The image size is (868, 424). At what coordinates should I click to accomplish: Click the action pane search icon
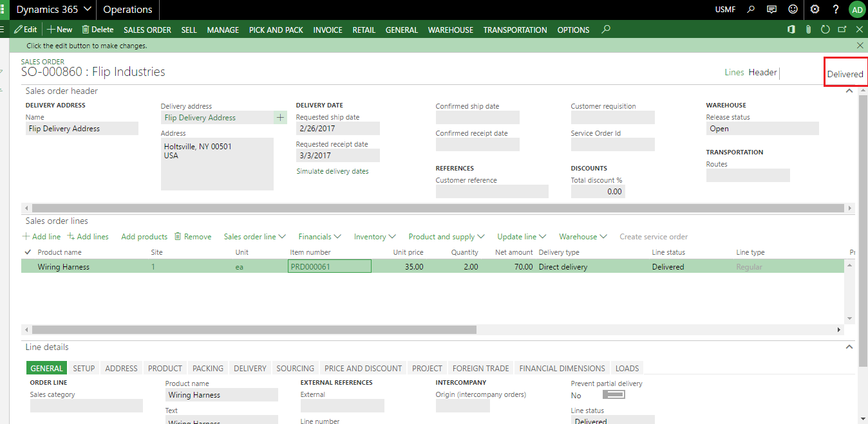[x=605, y=30]
